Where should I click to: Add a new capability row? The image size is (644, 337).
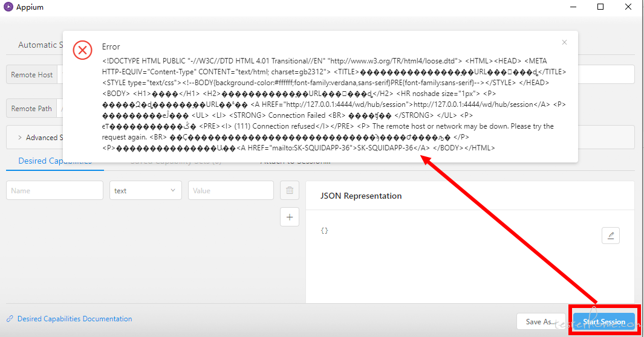pos(290,217)
